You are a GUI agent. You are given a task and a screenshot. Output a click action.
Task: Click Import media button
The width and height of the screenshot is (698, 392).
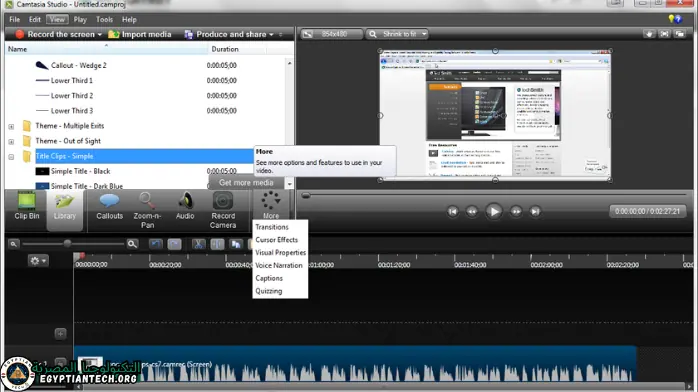click(140, 34)
